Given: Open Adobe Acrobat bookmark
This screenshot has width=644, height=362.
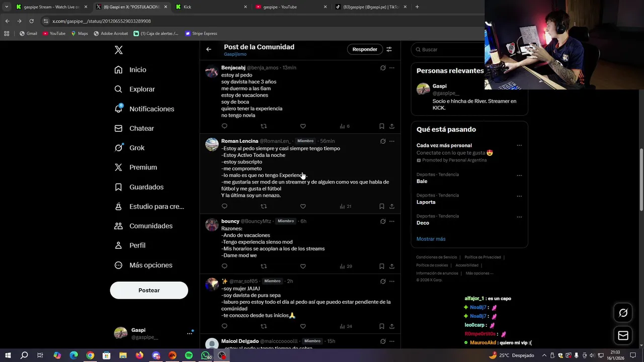Looking at the screenshot, I should pos(111,34).
